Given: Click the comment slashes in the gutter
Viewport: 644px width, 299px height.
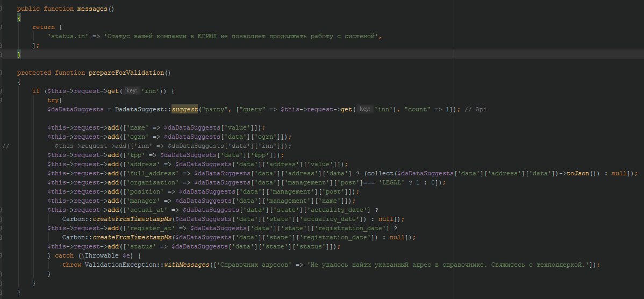Looking at the screenshot, I should coord(5,146).
